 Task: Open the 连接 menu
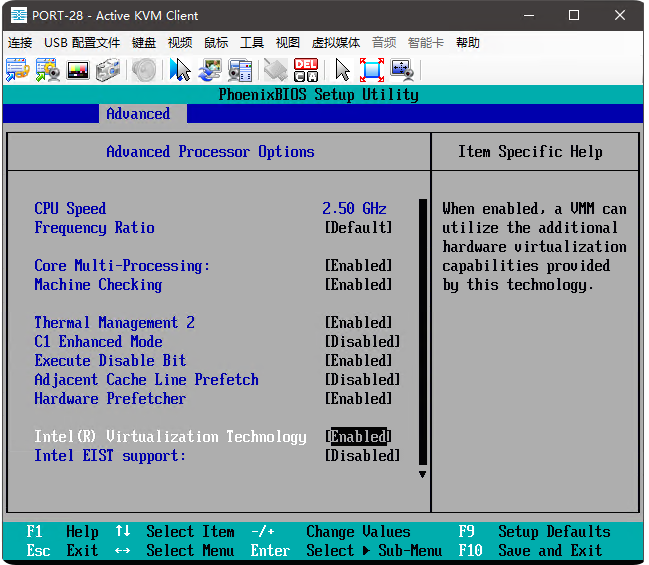tap(20, 43)
